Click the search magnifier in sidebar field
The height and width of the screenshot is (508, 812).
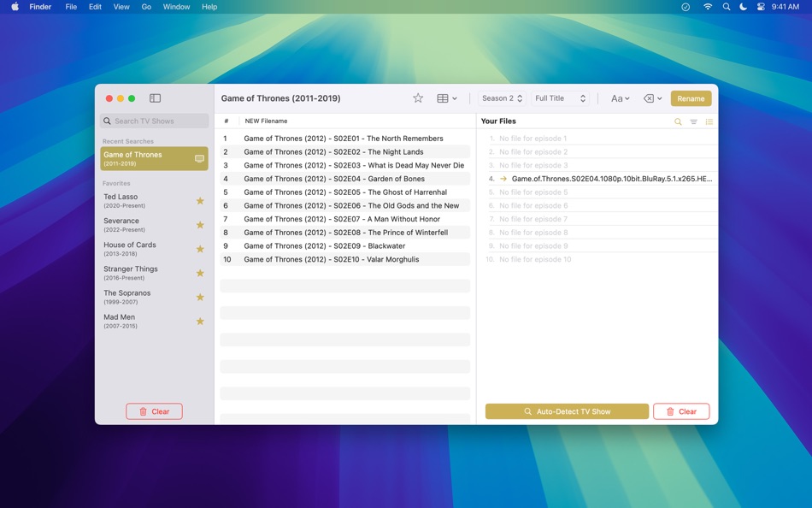point(107,121)
